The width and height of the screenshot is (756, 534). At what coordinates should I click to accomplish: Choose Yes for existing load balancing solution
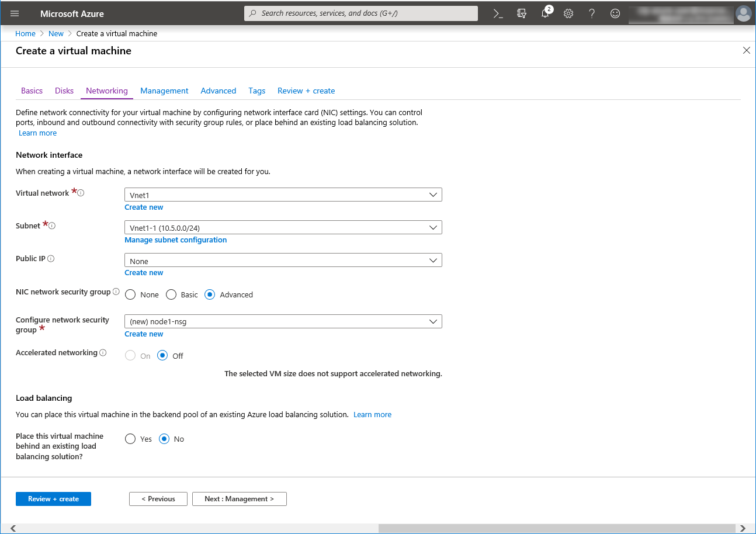pos(130,439)
